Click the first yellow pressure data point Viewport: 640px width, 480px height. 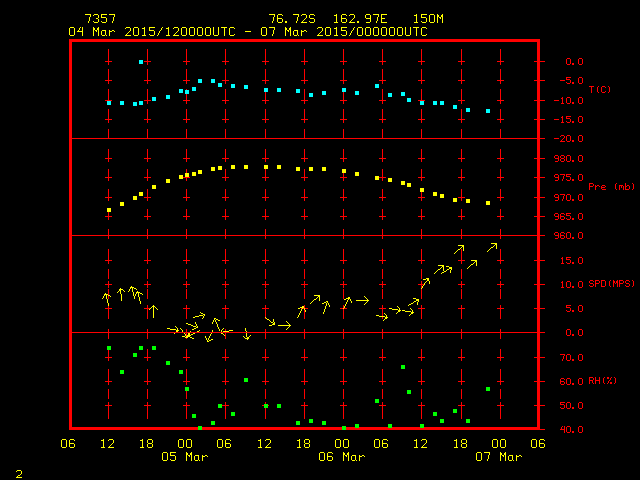click(x=109, y=210)
